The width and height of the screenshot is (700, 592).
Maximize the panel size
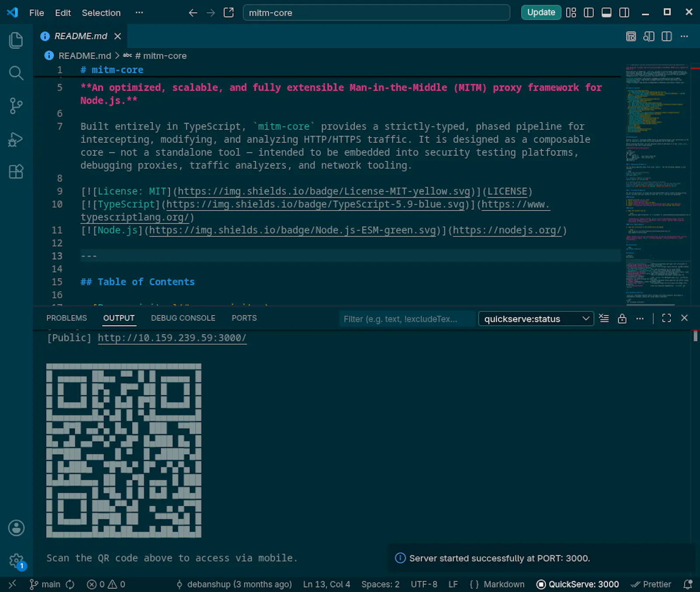(x=666, y=318)
